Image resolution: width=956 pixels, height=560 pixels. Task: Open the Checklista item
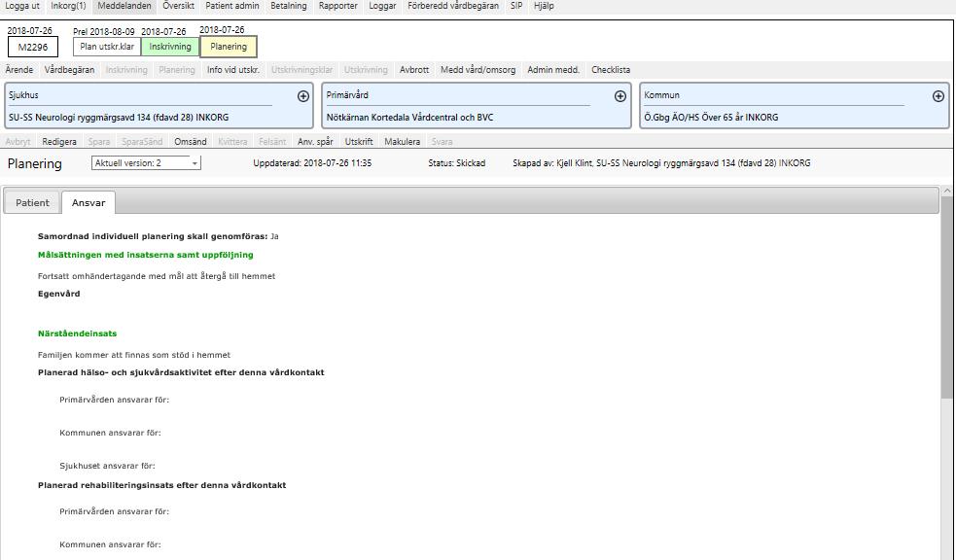point(611,70)
